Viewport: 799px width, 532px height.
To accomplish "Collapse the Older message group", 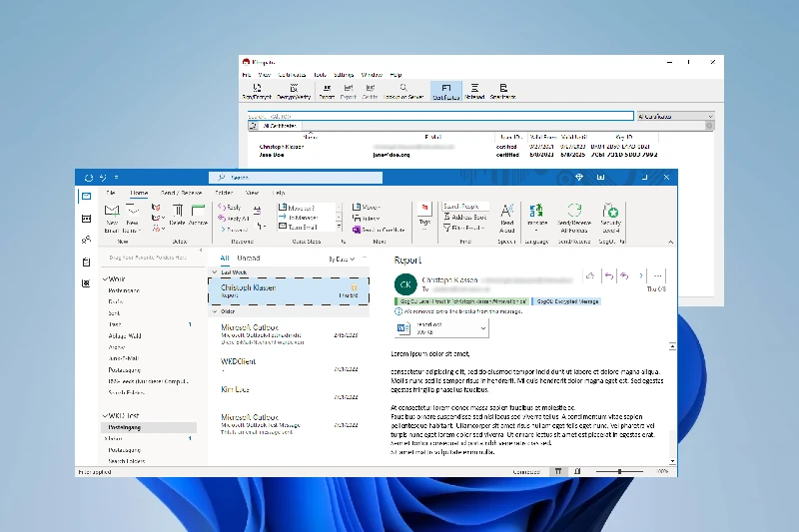I will (215, 311).
